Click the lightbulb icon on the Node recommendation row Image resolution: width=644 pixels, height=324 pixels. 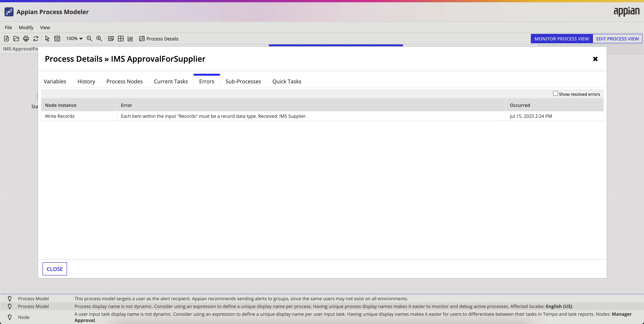coord(10,317)
